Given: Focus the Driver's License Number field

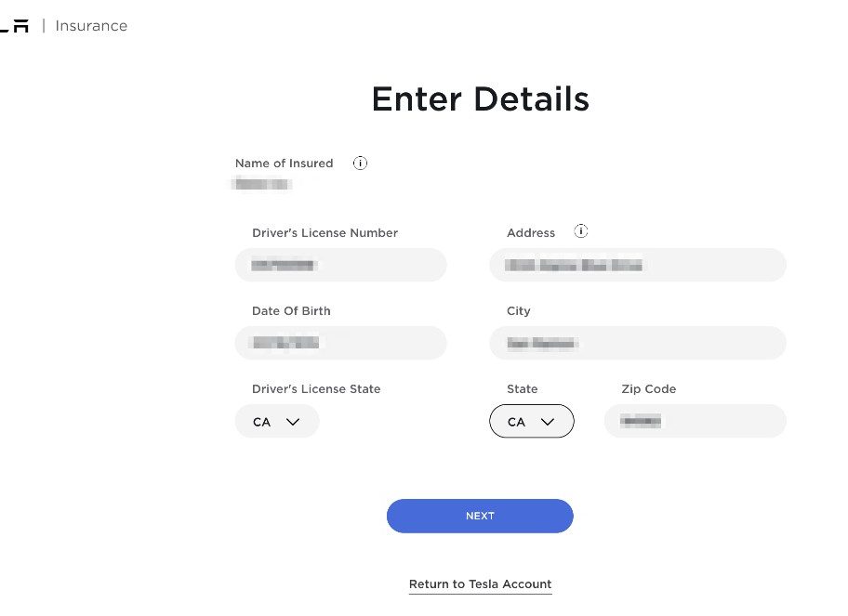Looking at the screenshot, I should pos(340,265).
